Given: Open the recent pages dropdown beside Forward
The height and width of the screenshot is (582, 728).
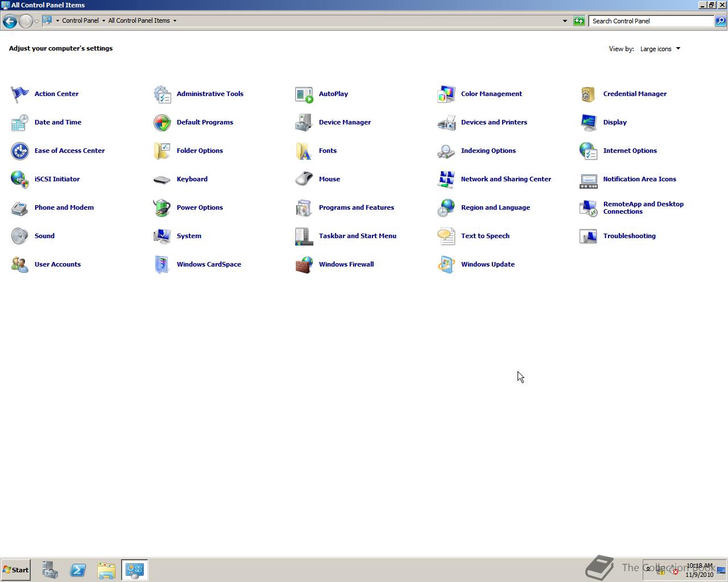Looking at the screenshot, I should point(36,22).
